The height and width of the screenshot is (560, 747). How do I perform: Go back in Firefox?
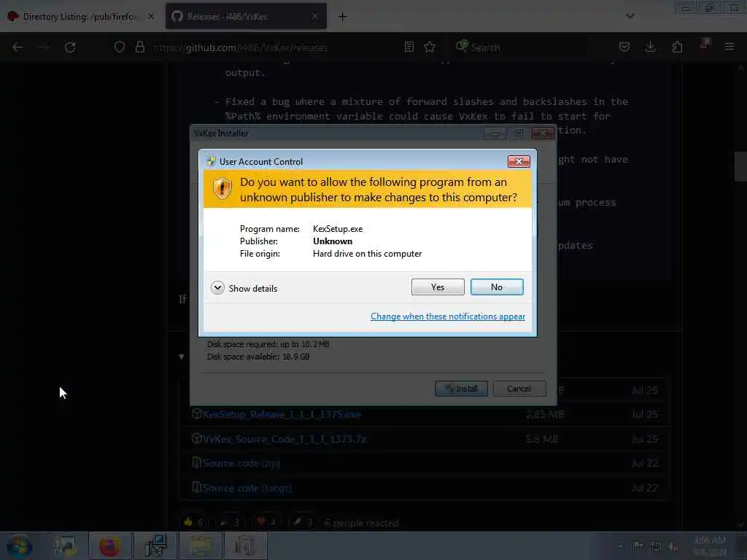click(x=18, y=47)
